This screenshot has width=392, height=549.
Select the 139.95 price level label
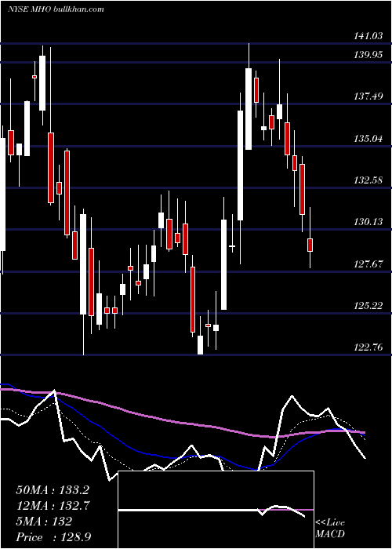point(368,55)
